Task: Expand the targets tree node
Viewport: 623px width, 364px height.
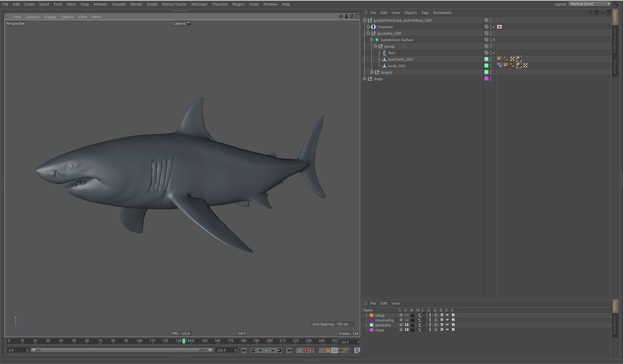Action: 372,72
